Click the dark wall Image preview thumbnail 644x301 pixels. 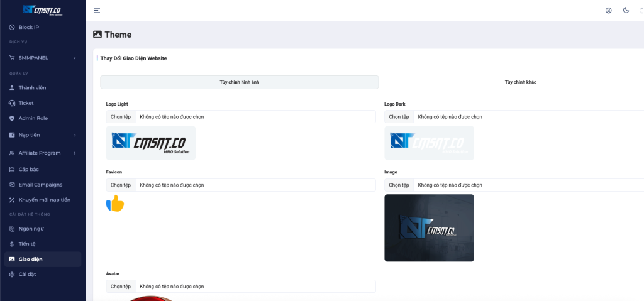point(429,228)
